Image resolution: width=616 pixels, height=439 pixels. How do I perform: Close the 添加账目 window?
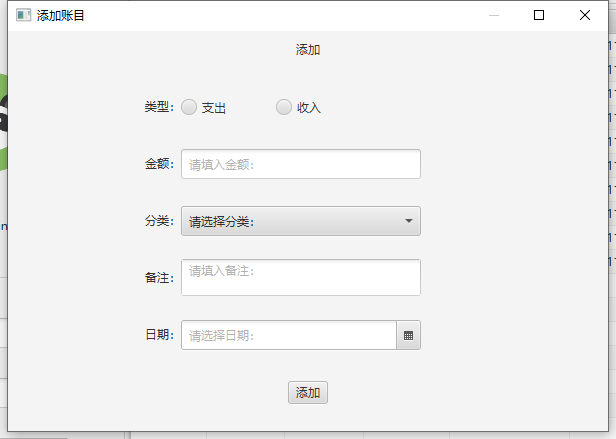point(585,15)
